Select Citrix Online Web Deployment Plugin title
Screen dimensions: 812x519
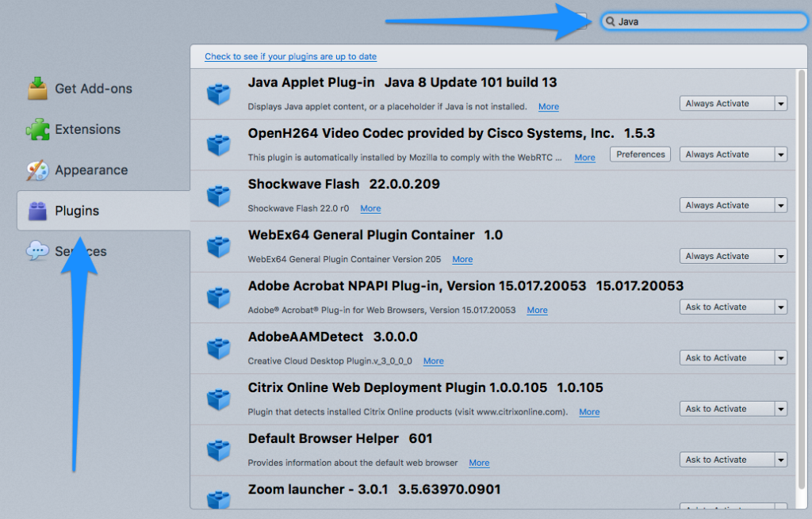[426, 387]
